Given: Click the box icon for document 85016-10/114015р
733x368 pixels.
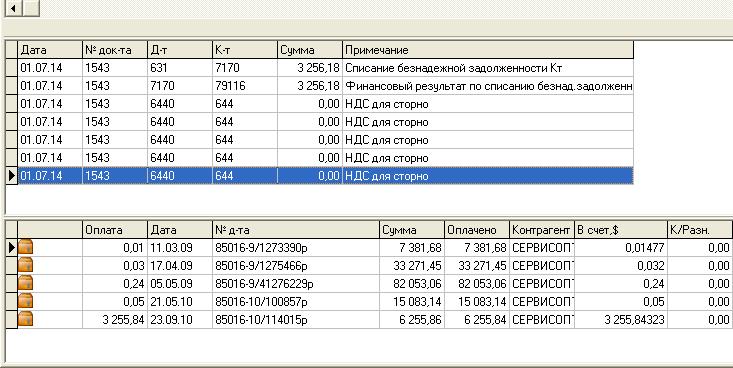Looking at the screenshot, I should click(x=26, y=319).
